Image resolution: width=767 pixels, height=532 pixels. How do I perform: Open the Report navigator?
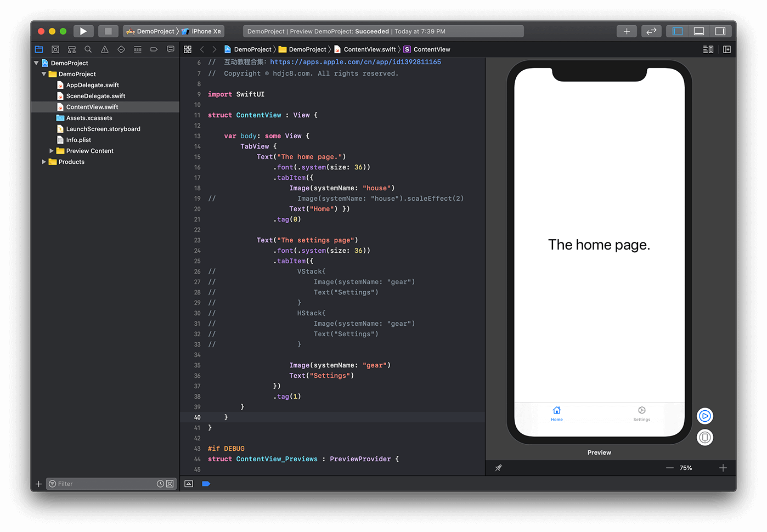[171, 49]
